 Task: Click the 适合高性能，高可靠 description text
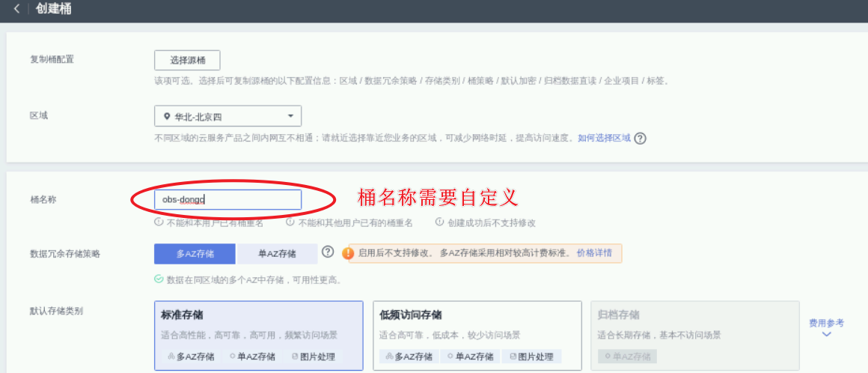point(249,336)
